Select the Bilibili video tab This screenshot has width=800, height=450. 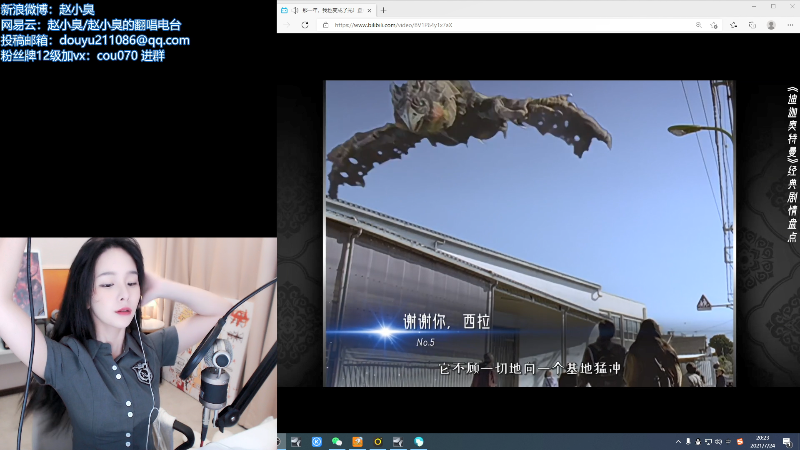point(327,10)
